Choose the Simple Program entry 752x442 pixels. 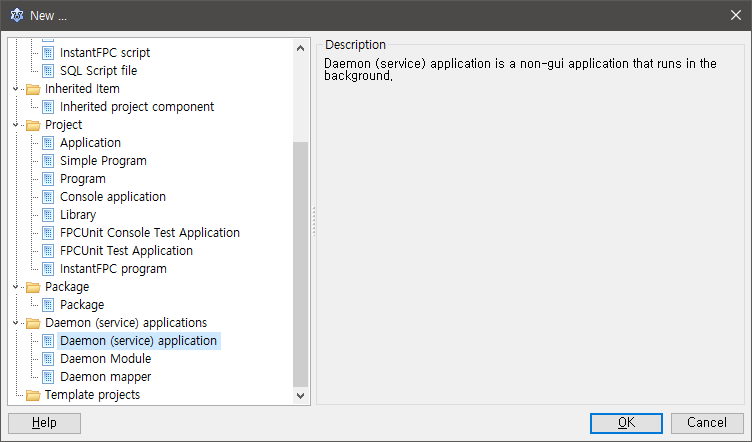click(103, 161)
